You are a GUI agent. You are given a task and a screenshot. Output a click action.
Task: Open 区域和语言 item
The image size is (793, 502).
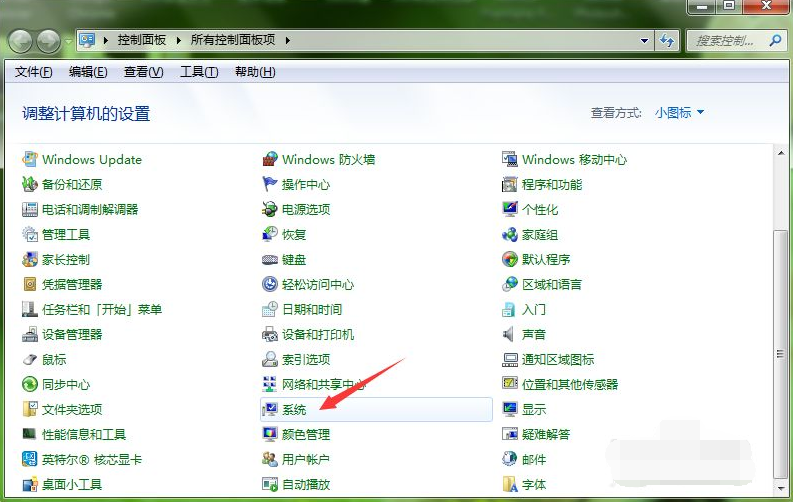(542, 284)
